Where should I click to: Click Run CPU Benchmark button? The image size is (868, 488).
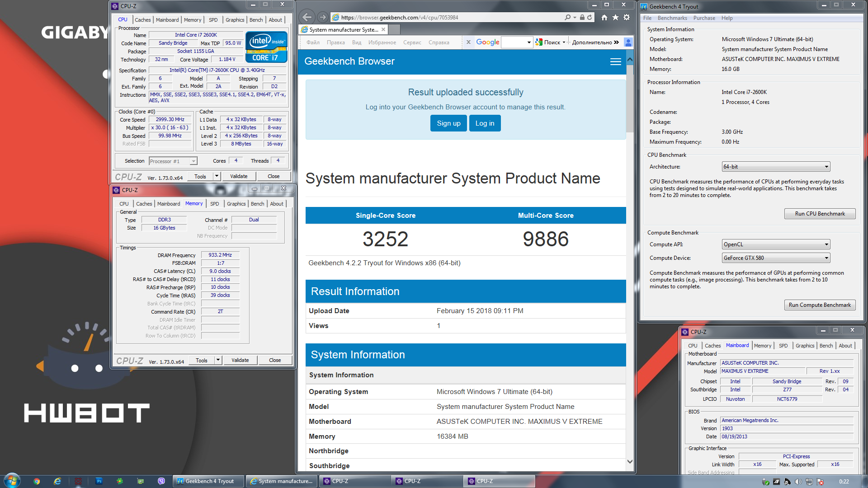[820, 214]
